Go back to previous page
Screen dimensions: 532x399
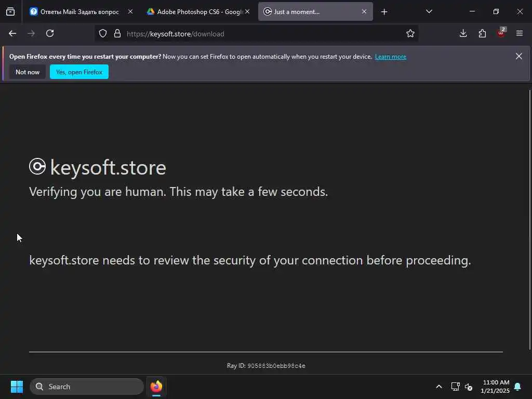point(12,33)
